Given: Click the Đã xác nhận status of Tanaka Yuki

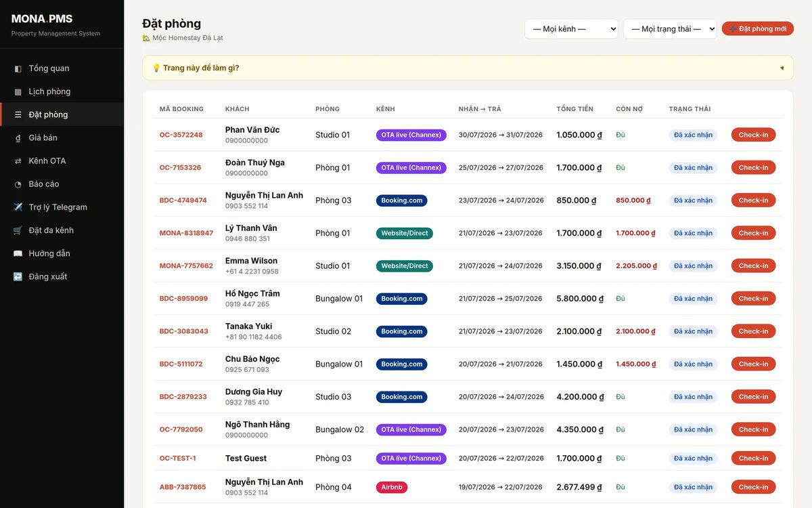Looking at the screenshot, I should pos(693,331).
